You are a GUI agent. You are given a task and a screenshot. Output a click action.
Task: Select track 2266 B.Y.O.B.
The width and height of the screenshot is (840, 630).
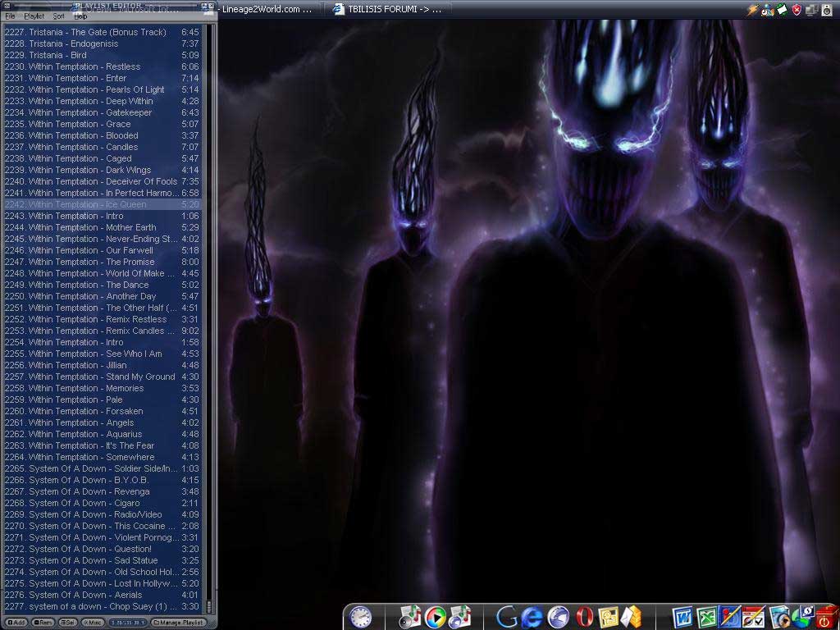(102, 480)
